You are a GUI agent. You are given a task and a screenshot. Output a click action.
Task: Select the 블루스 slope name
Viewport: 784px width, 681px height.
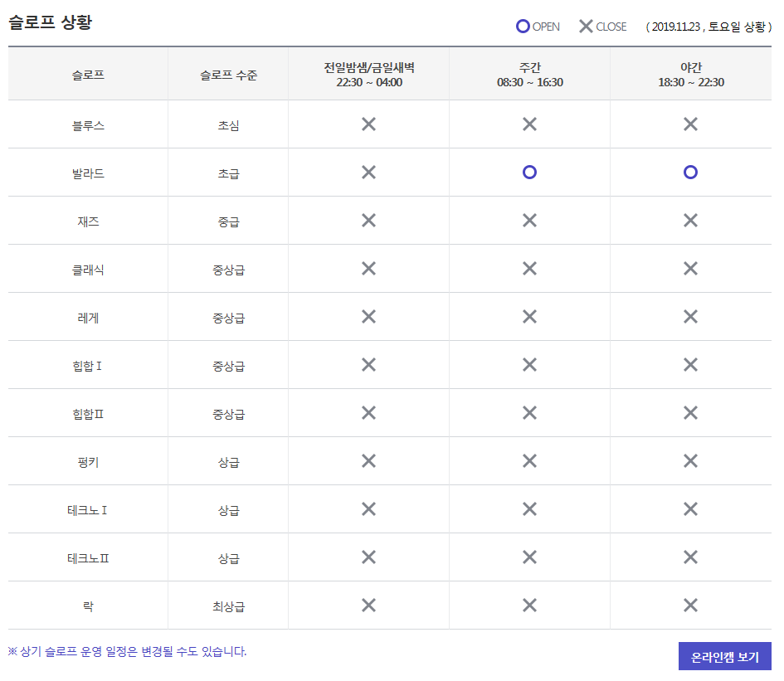tap(88, 125)
